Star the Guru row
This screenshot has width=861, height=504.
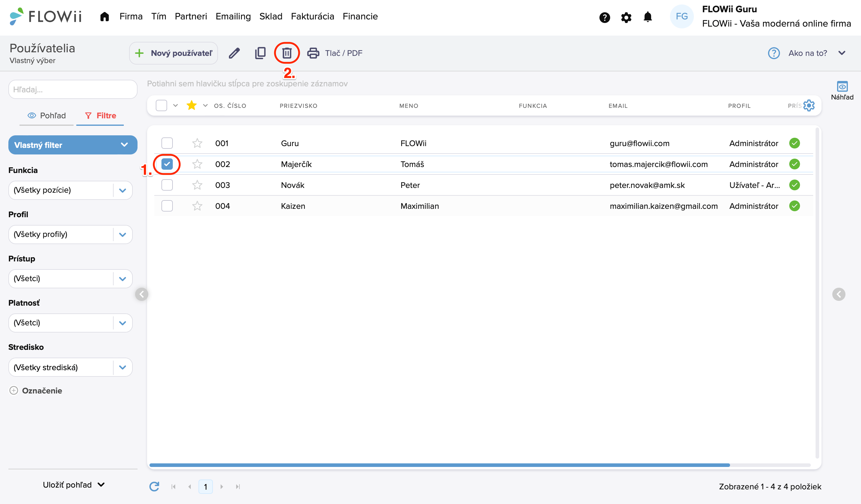(x=197, y=143)
